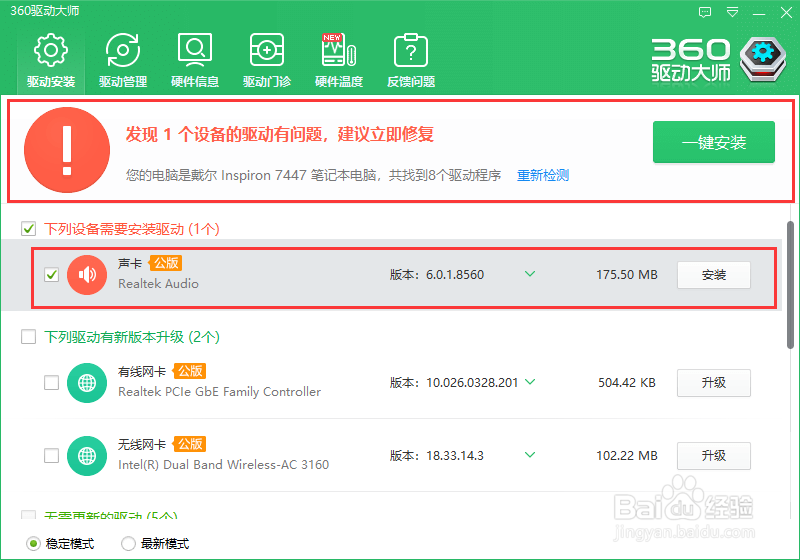Open the 反馈问题 question clipboard icon

411,50
